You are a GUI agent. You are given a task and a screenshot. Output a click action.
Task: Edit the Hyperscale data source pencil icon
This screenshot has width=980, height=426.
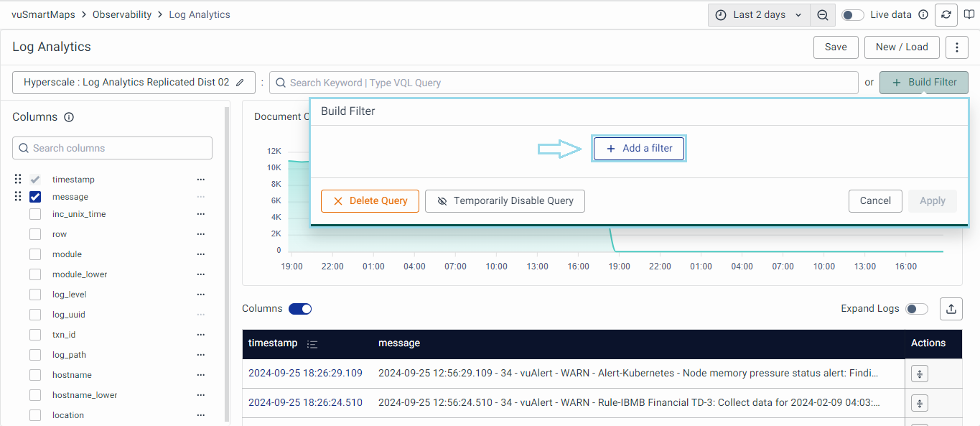(241, 83)
